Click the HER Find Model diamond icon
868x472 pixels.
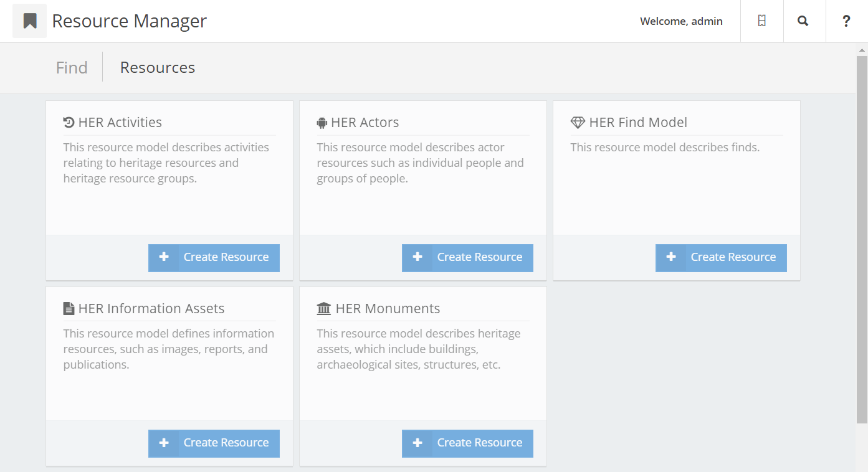coord(578,123)
